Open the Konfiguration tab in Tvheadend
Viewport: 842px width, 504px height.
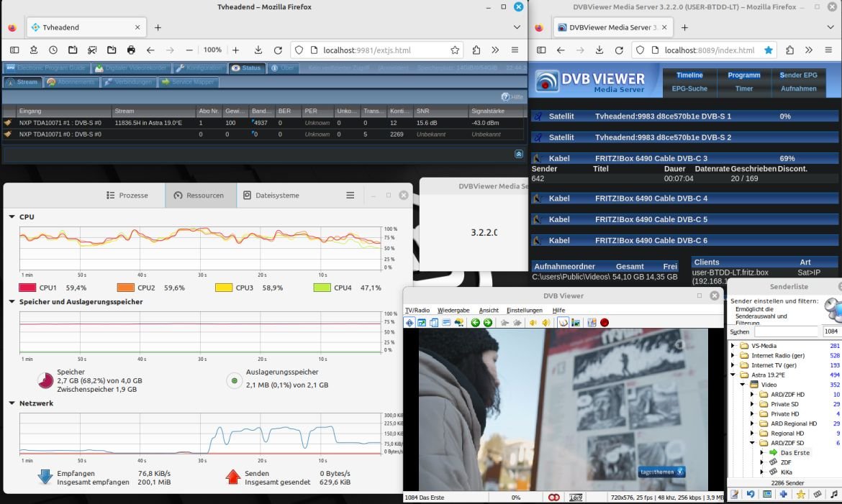pyautogui.click(x=199, y=68)
